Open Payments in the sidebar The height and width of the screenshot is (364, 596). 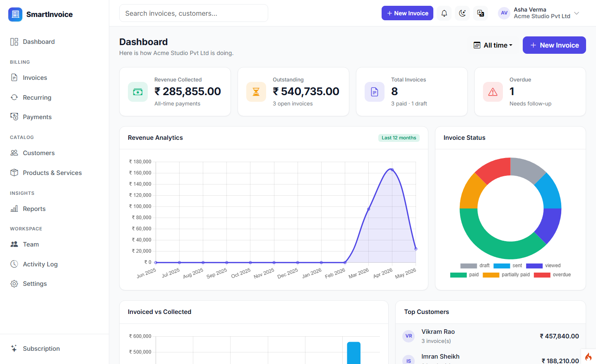pos(54,117)
